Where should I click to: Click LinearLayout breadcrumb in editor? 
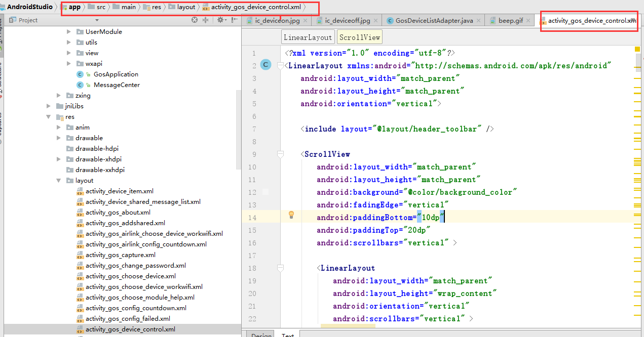[x=308, y=37]
